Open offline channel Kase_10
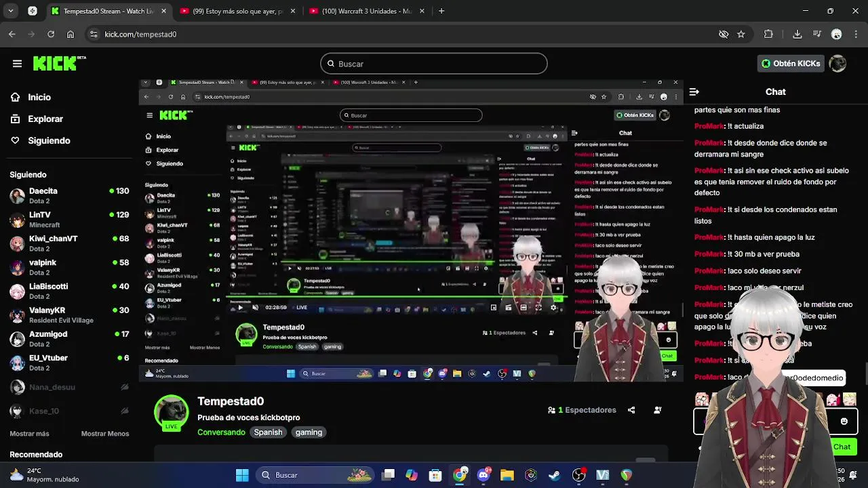868x488 pixels. [x=68, y=411]
